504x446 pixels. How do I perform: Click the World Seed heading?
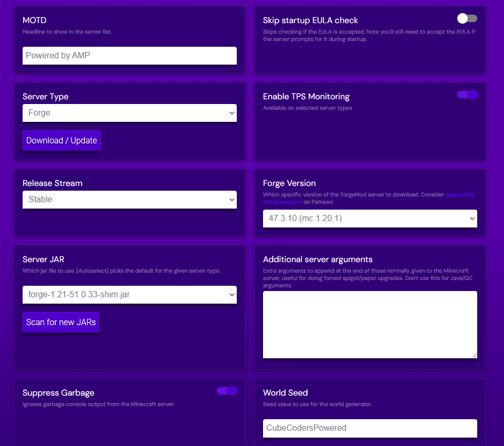tap(286, 393)
